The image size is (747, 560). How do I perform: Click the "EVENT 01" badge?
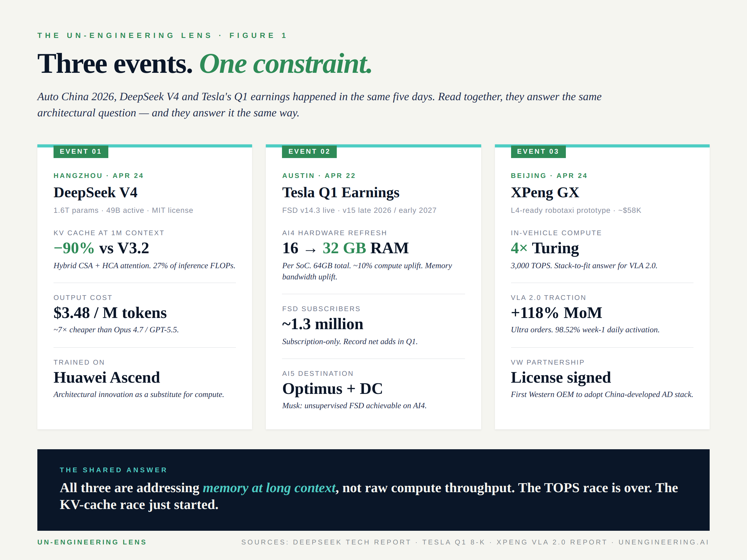point(81,152)
